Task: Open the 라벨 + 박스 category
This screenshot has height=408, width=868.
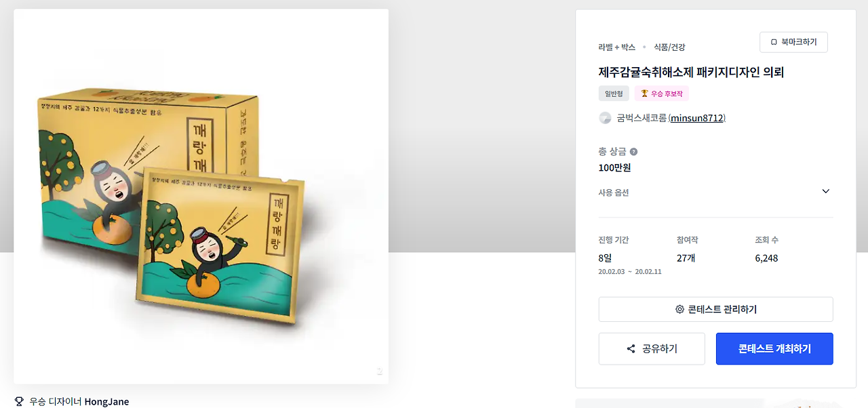Action: tap(617, 47)
